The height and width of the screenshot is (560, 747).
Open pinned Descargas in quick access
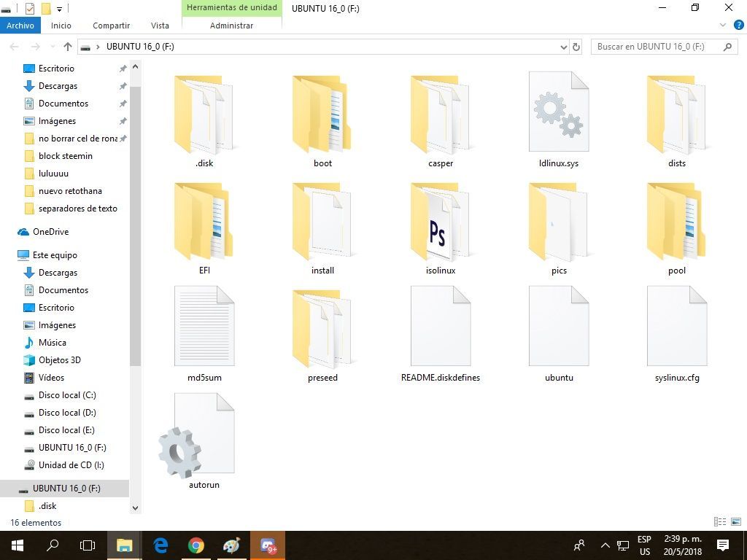(58, 86)
